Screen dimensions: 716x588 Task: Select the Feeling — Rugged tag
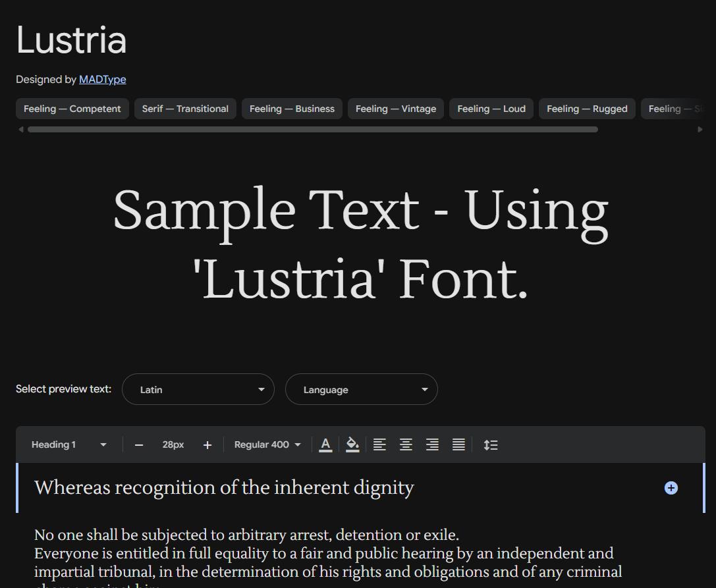coord(587,109)
